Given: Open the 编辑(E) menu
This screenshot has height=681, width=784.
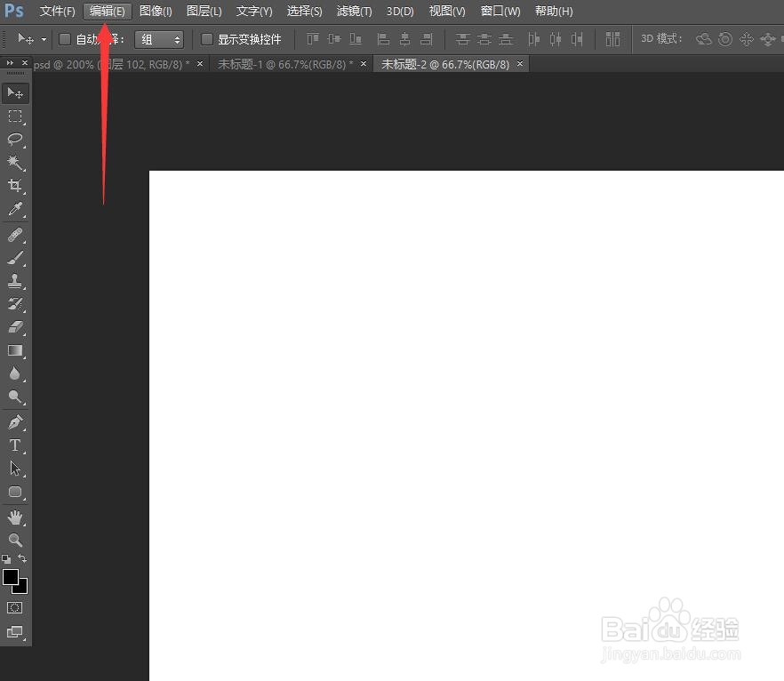Looking at the screenshot, I should click(x=107, y=11).
